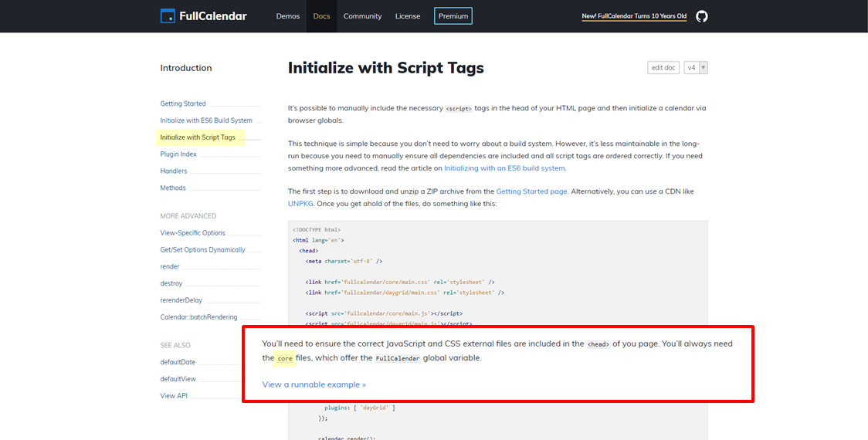Viewport: 868px width, 440px height.
Task: Open Getting Started in the sidebar
Action: coord(183,103)
